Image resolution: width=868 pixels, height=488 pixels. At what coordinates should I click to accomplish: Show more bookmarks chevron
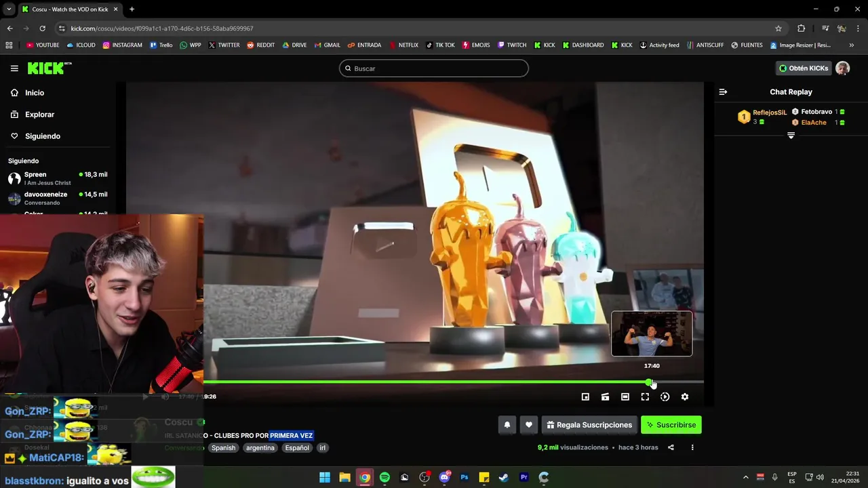click(852, 45)
